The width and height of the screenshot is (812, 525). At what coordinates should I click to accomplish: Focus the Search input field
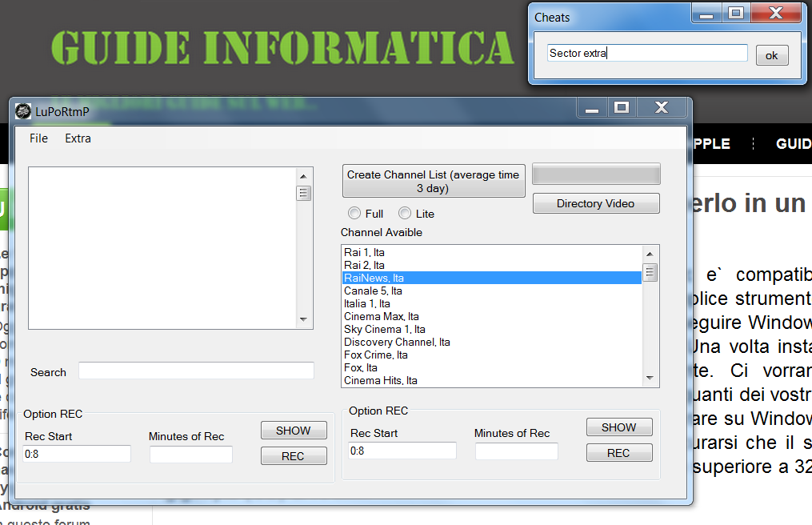click(x=196, y=371)
